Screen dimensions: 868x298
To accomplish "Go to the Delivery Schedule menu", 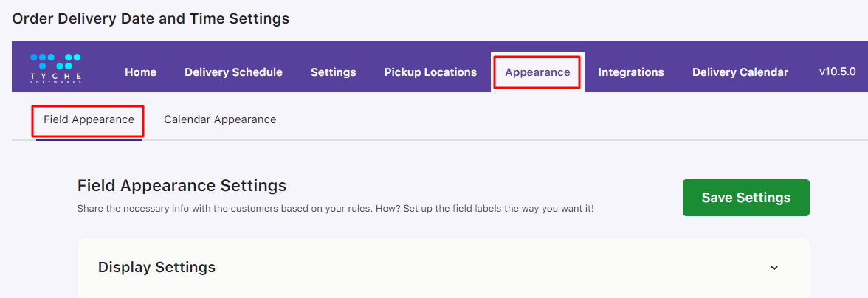I will click(233, 72).
